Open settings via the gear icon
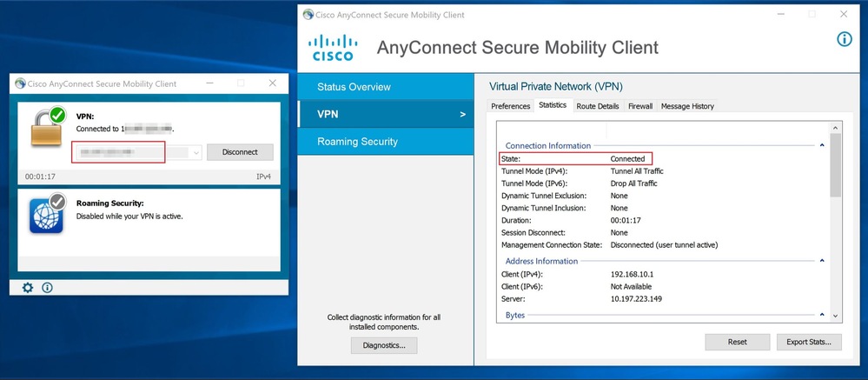The image size is (868, 380). [28, 287]
